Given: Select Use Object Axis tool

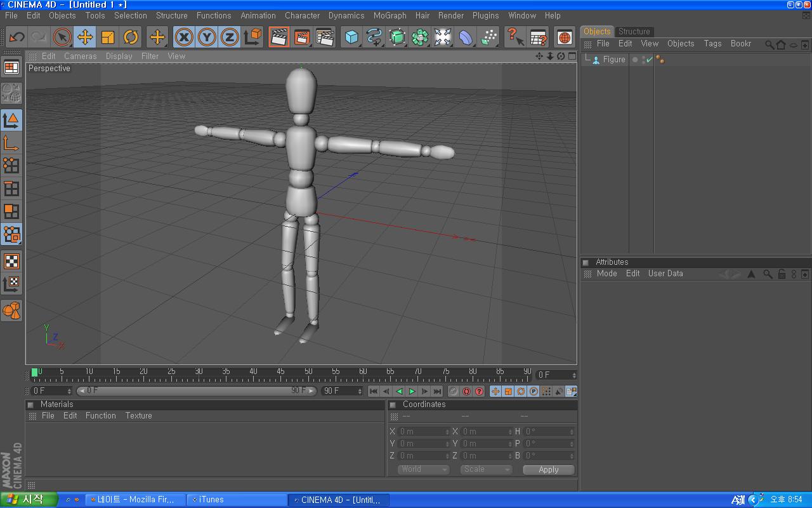Looking at the screenshot, I should (x=11, y=143).
